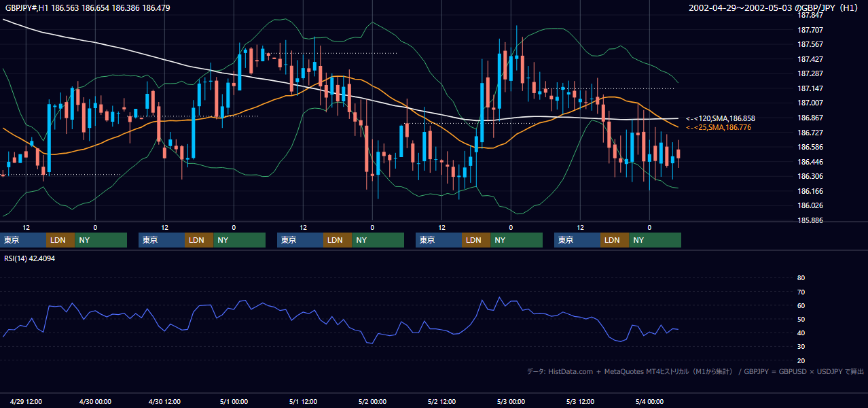Click price axis value 186.306
The width and height of the screenshot is (868, 408).
(x=810, y=176)
